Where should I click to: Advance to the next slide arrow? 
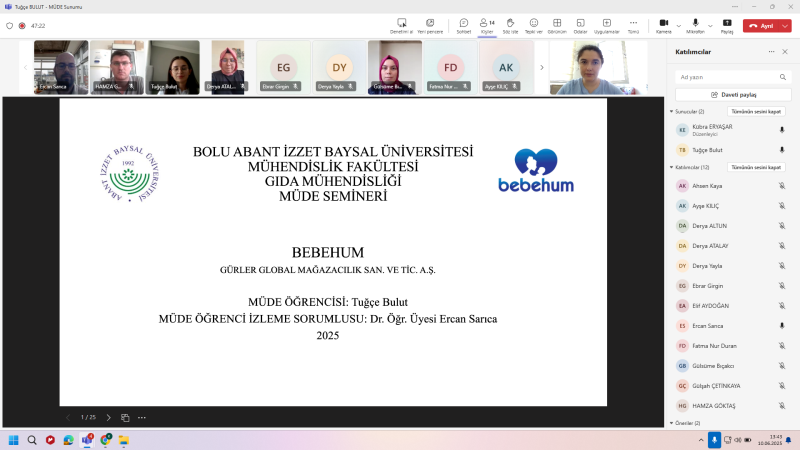[108, 417]
